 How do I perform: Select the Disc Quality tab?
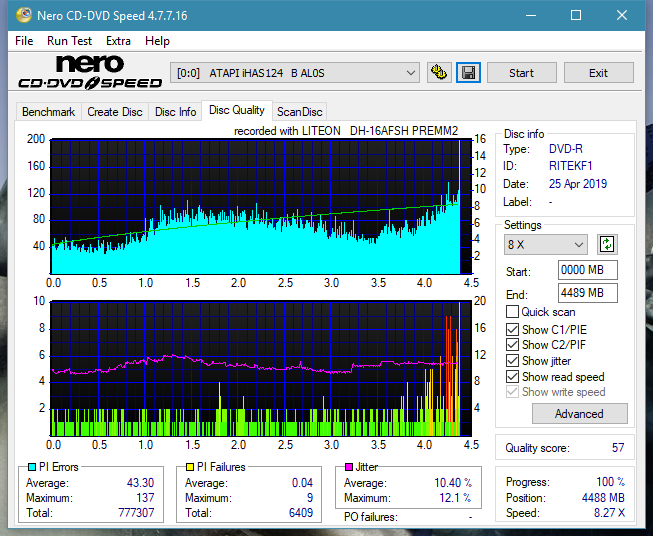pyautogui.click(x=237, y=110)
